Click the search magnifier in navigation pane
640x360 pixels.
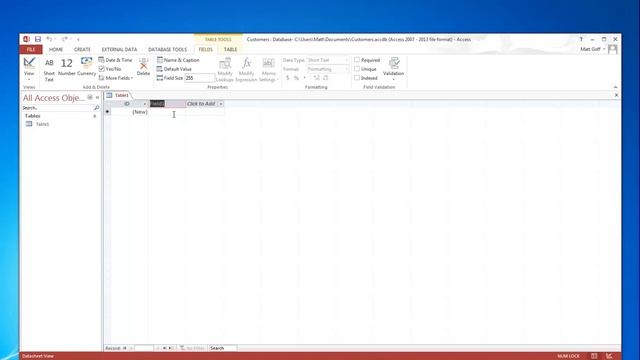tap(96, 108)
